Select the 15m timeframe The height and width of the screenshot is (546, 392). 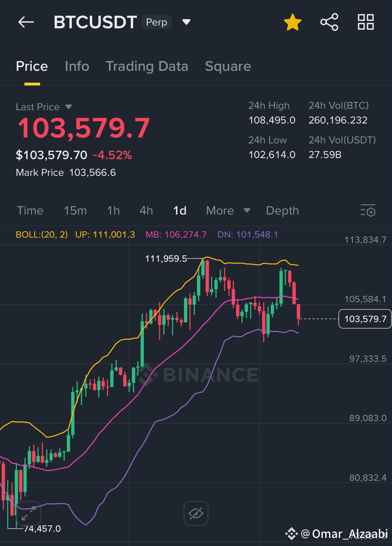coord(75,210)
